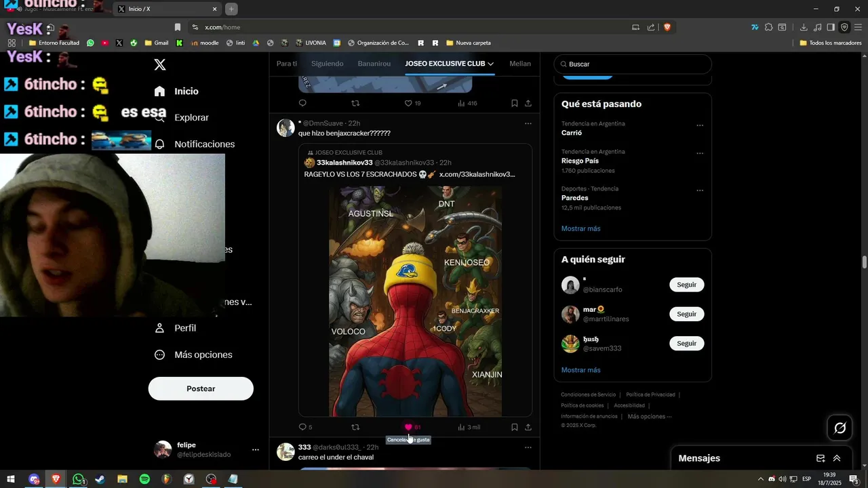Screen dimensions: 868x488
Task: Follow @bianscarfo
Action: [686, 285]
